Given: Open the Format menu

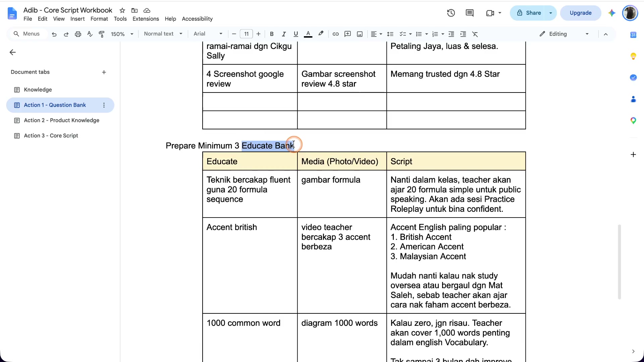Looking at the screenshot, I should (x=99, y=19).
